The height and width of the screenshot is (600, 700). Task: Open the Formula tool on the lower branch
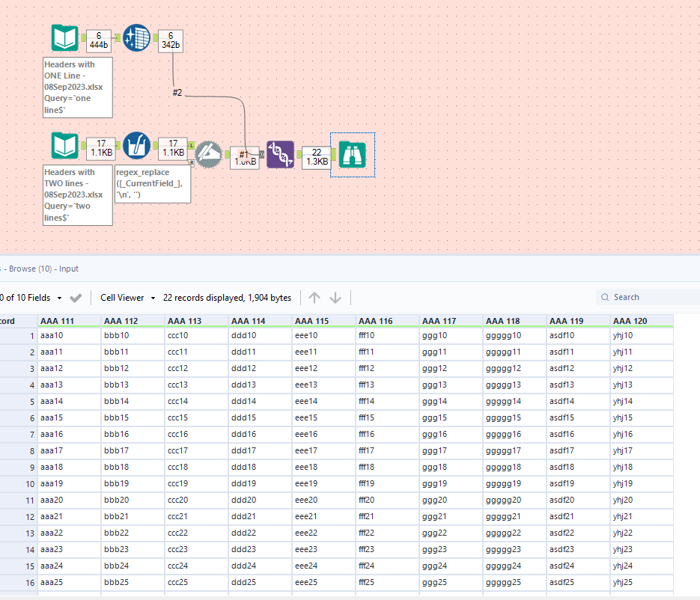pyautogui.click(x=137, y=146)
